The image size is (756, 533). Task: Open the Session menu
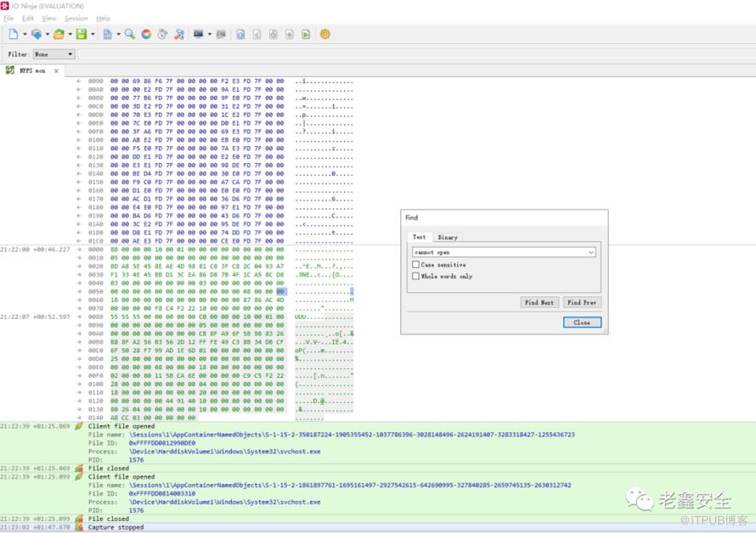tap(76, 18)
